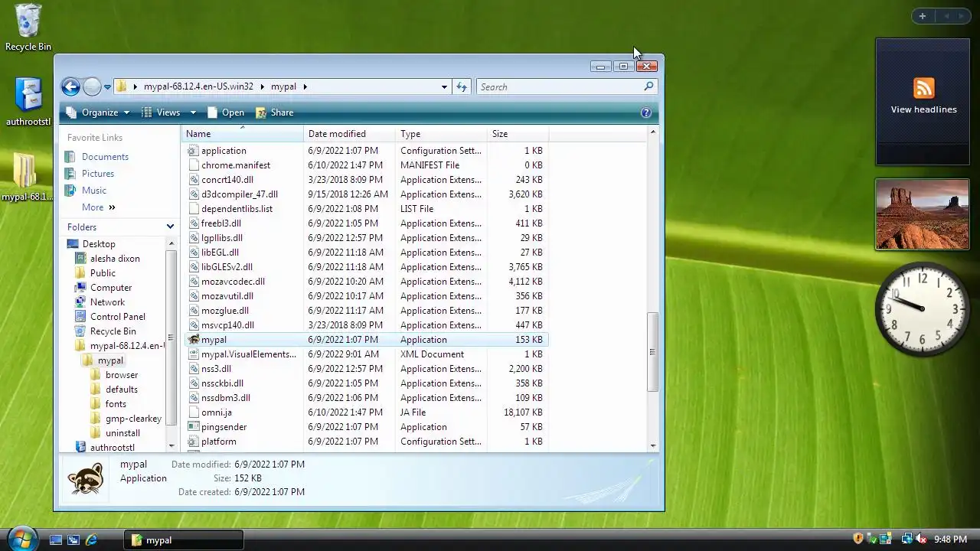The image size is (980, 551).
Task: Select Control Panel in folder tree
Action: [117, 317]
